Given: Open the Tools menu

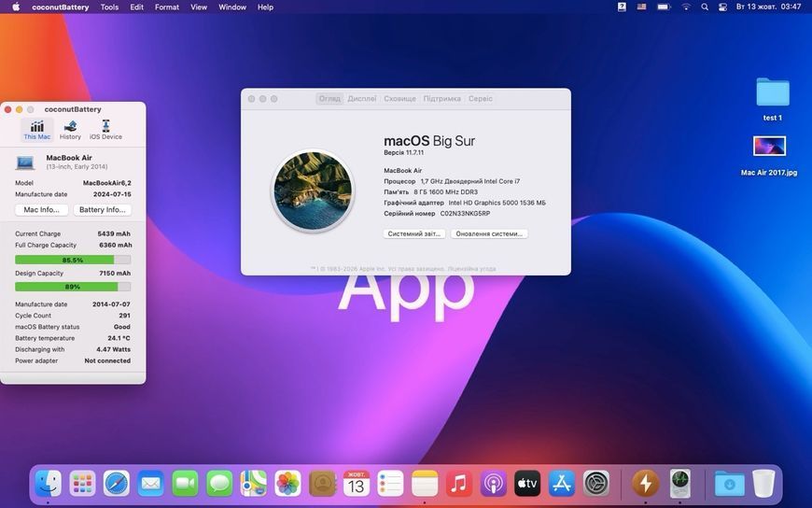Looking at the screenshot, I should pyautogui.click(x=109, y=7).
